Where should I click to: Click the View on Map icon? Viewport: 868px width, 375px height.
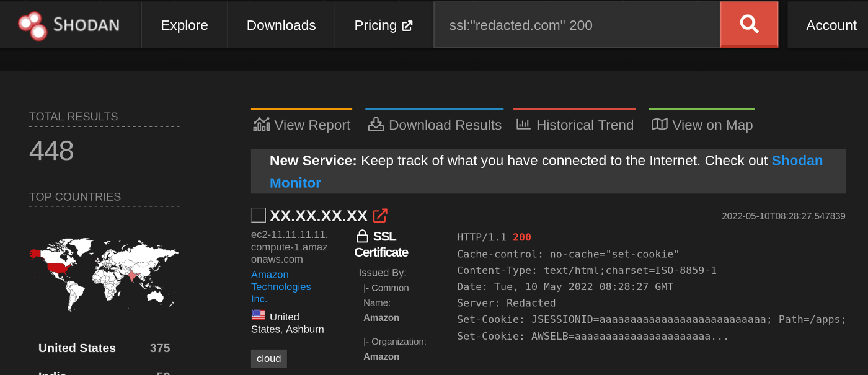(x=659, y=125)
